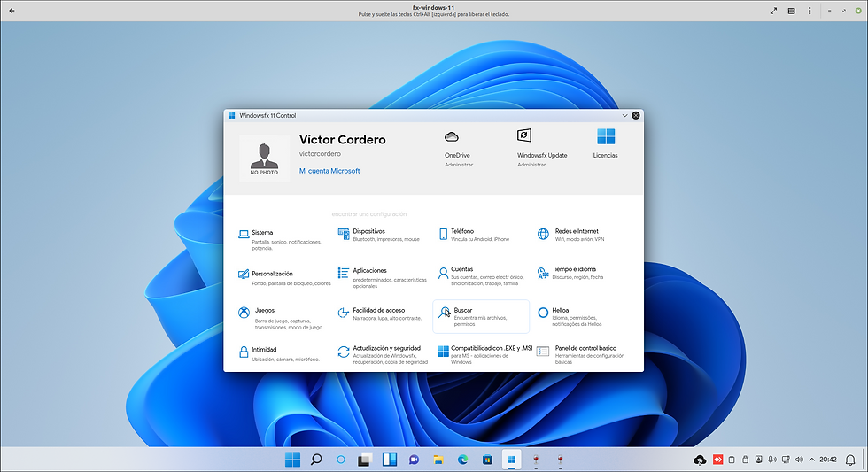This screenshot has height=472, width=868.
Task: Open Dispositivos settings for Bluetooth and printers
Action: (368, 232)
